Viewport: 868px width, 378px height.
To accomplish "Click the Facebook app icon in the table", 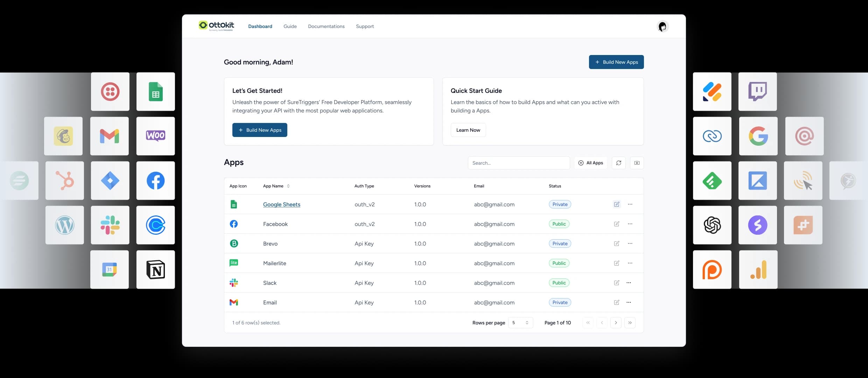I will tap(234, 224).
